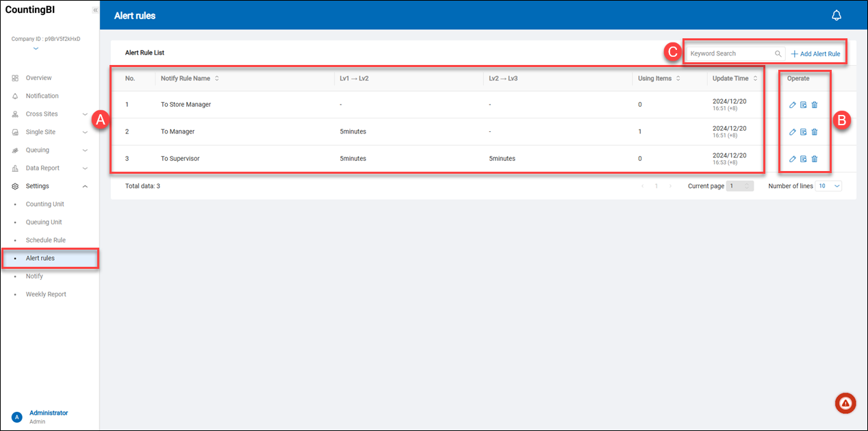
Task: Collapse the Settings section
Action: [85, 186]
